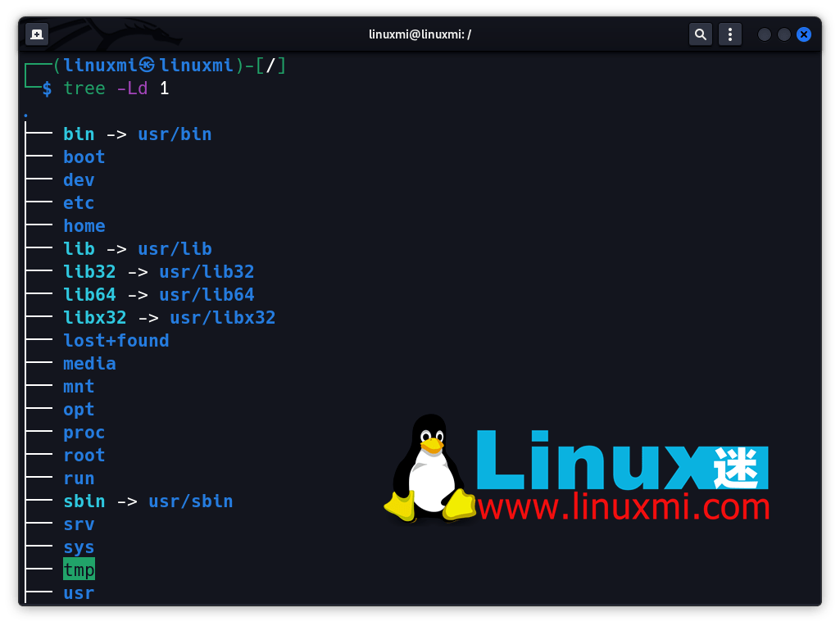Select the 'lib' symlink entry
This screenshot has width=840, height=626.
[79, 249]
